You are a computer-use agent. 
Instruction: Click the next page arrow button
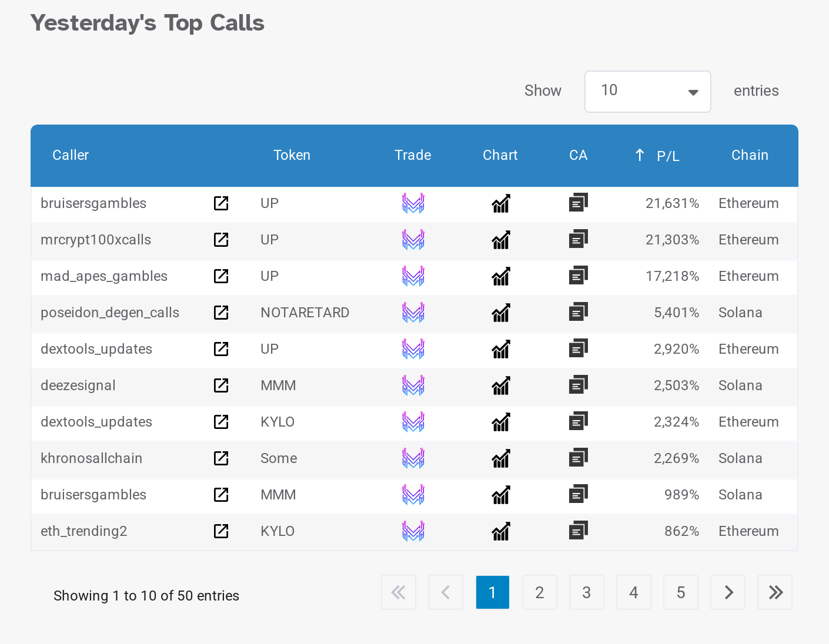click(x=728, y=592)
